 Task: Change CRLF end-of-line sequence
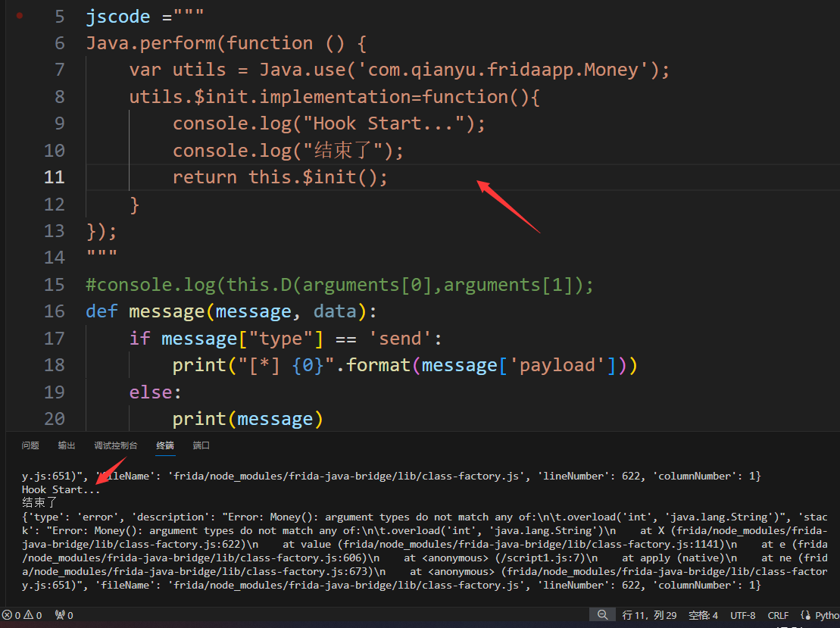point(778,615)
